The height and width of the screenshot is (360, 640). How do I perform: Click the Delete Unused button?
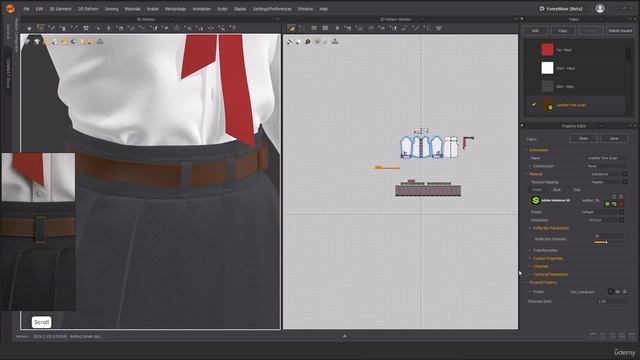pos(620,31)
